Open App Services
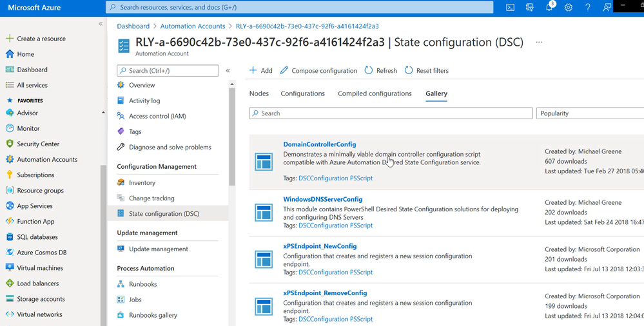Viewport: 644px width, 326px height. (29, 206)
